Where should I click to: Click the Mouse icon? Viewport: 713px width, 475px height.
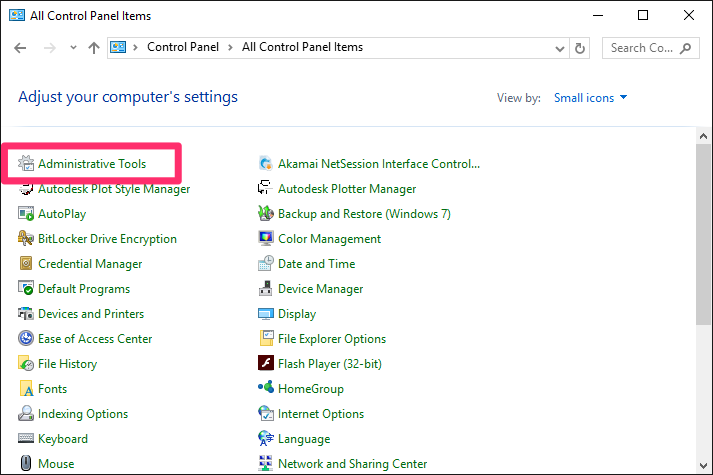(26, 463)
